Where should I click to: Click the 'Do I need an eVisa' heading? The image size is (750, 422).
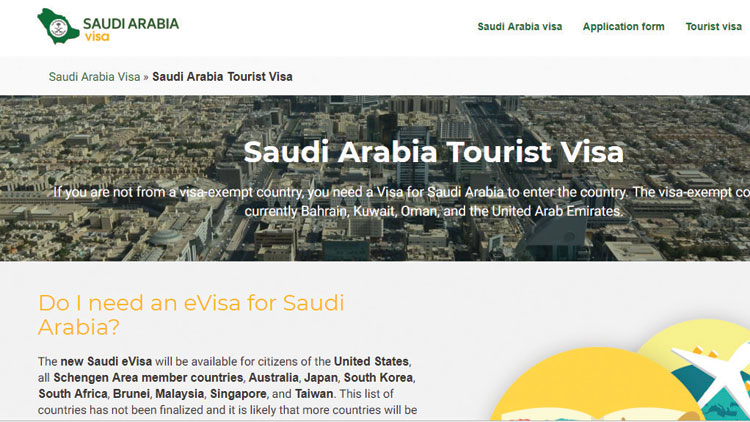(190, 314)
